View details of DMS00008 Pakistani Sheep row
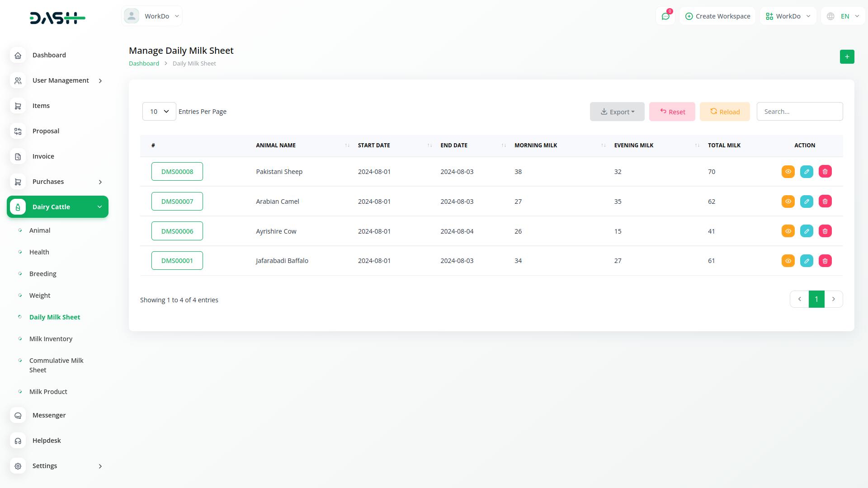868x488 pixels. (x=788, y=172)
